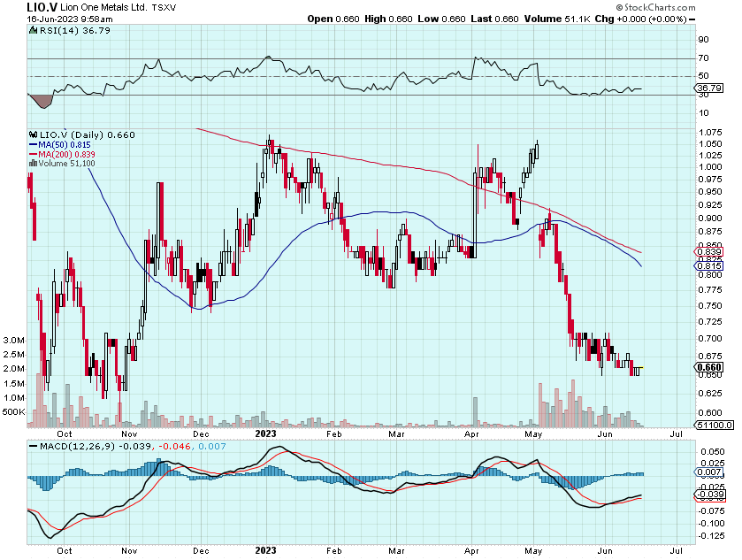The image size is (742, 560).
Task: Click the Low 0.660 value in the header
Action: click(442, 19)
